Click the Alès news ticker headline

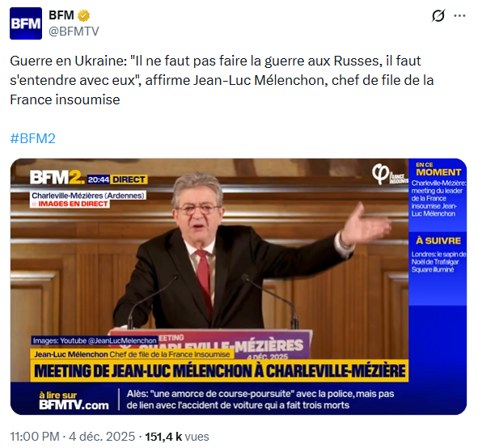point(260,399)
